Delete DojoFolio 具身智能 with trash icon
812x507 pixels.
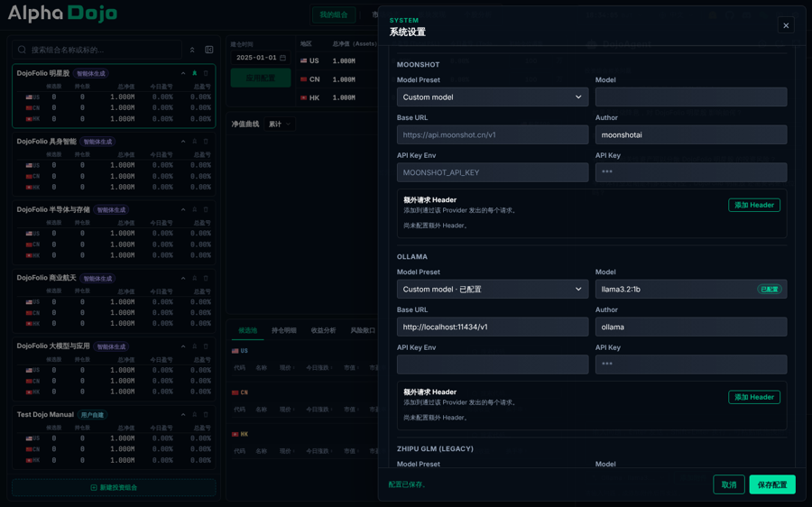(x=206, y=142)
